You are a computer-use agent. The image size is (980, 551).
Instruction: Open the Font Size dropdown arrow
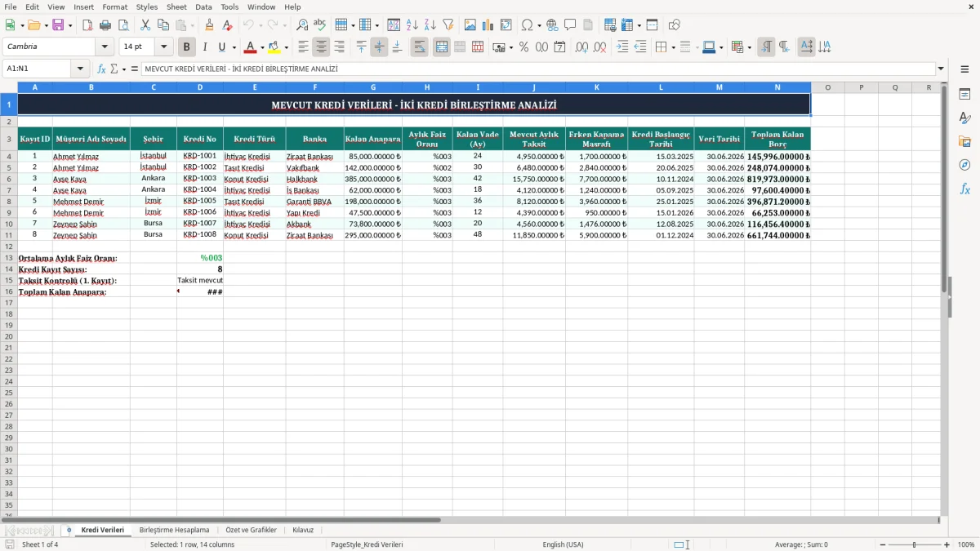tap(164, 47)
